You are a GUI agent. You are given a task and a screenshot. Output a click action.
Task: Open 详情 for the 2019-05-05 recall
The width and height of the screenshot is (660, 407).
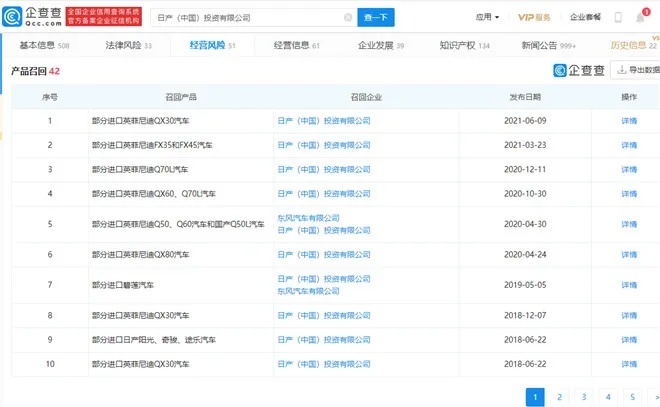coord(629,285)
